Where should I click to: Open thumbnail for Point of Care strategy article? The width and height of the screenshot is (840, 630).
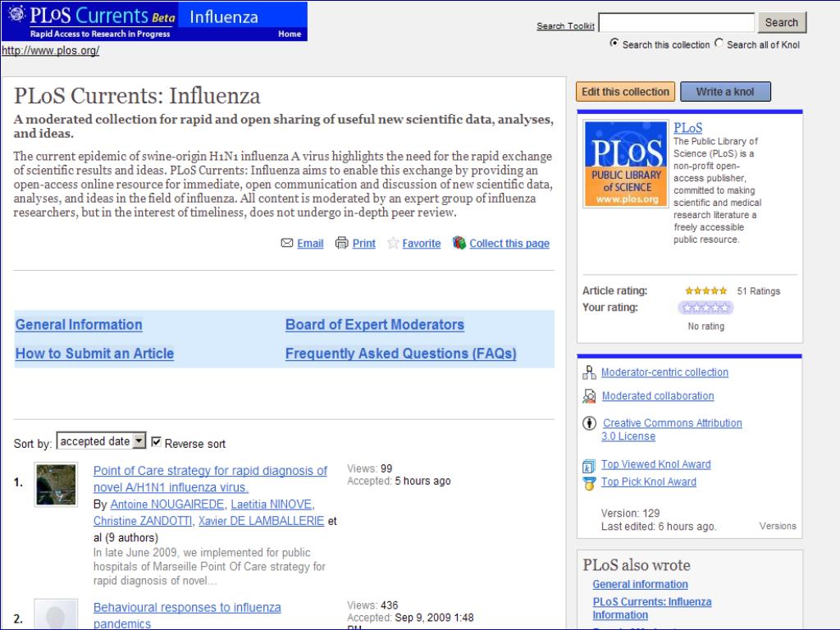(x=56, y=485)
